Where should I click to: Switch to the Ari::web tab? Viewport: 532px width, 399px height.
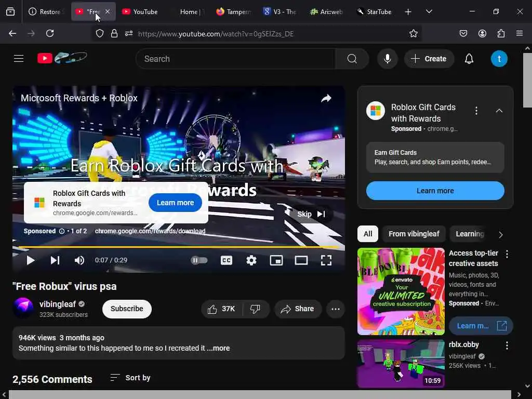click(x=327, y=11)
